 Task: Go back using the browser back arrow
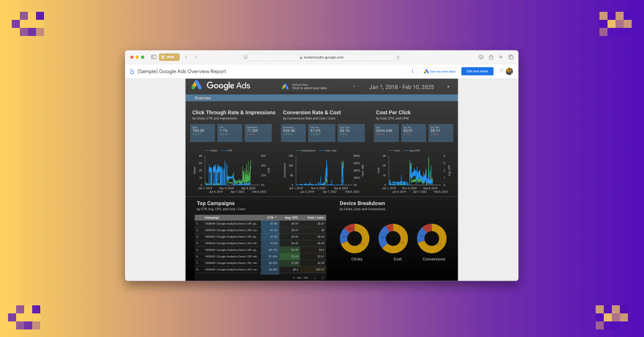(186, 57)
